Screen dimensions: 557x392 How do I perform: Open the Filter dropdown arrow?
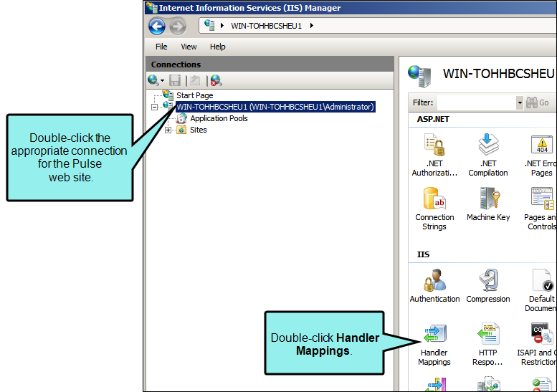point(520,103)
